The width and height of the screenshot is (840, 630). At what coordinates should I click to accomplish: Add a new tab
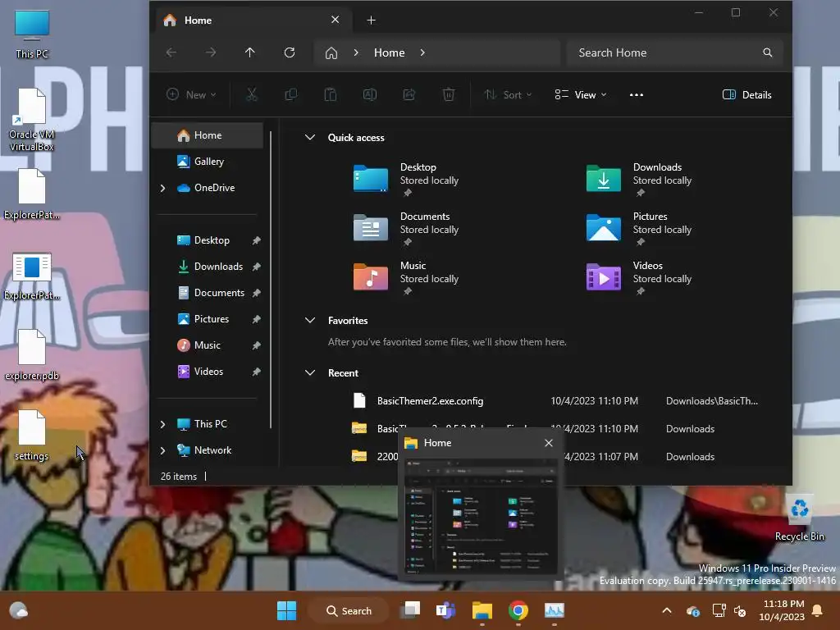pyautogui.click(x=372, y=21)
